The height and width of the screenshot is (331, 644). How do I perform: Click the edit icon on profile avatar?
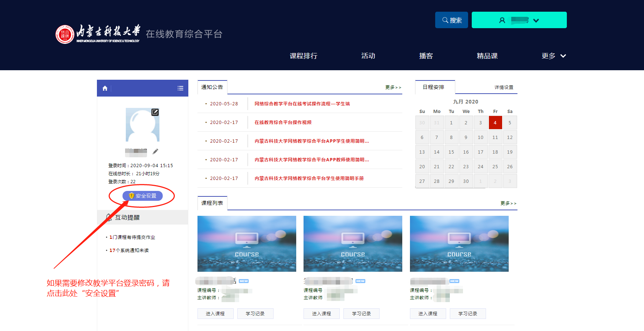coord(155,112)
